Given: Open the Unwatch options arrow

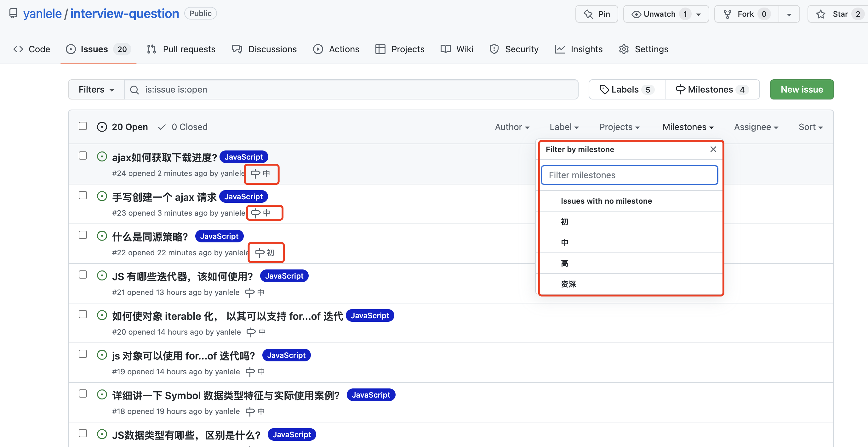Looking at the screenshot, I should (699, 14).
